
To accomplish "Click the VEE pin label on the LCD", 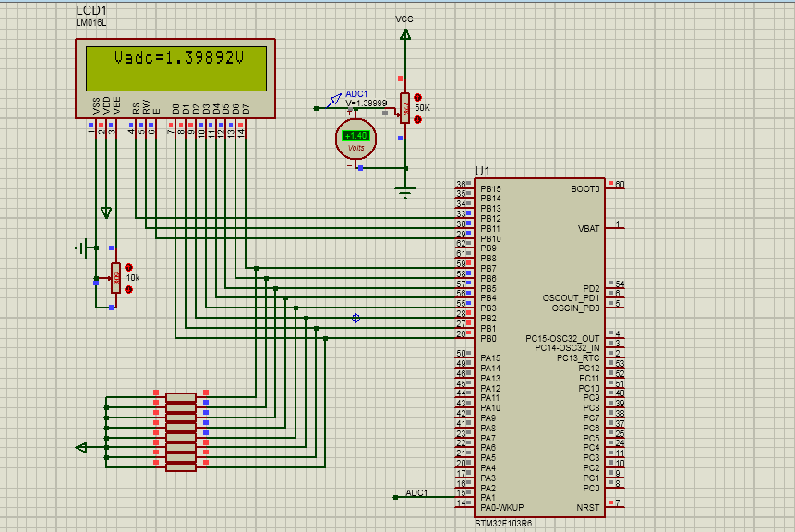I will 116,105.
